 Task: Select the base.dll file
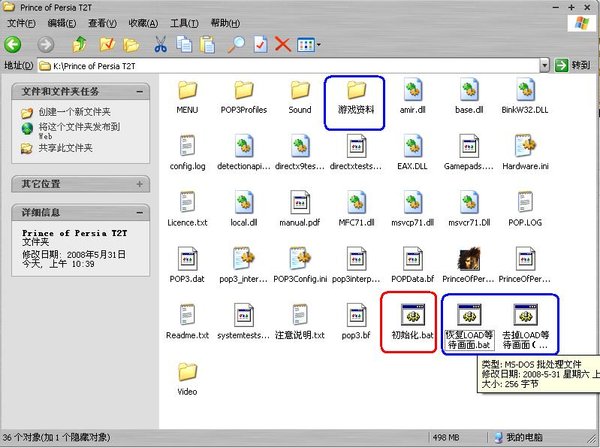point(469,96)
